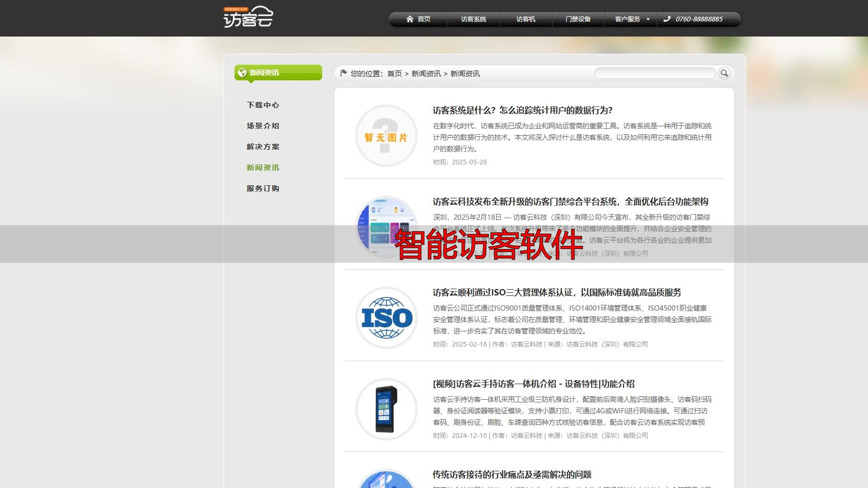Select 下载中心 in the sidebar
This screenshot has width=868, height=488.
[x=263, y=105]
